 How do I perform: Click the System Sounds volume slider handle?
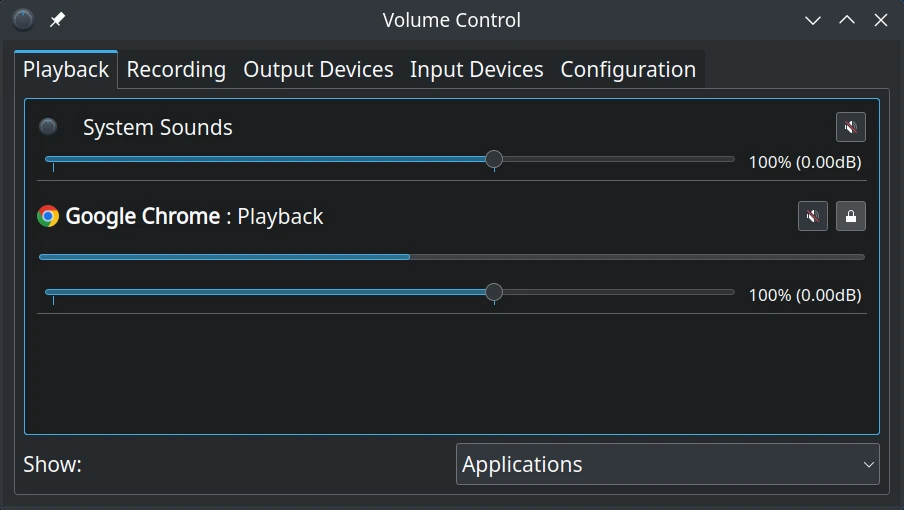click(494, 159)
